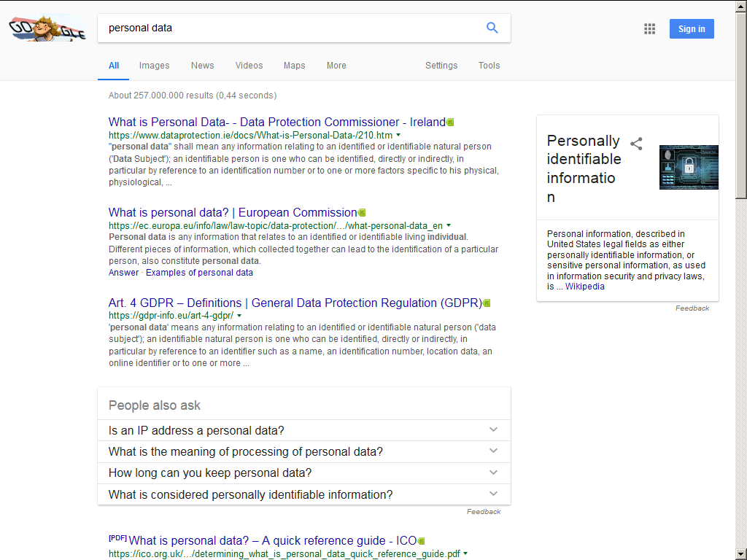Open 'Art. 4 GDPR – Definitions' result
The width and height of the screenshot is (747, 560).
295,303
